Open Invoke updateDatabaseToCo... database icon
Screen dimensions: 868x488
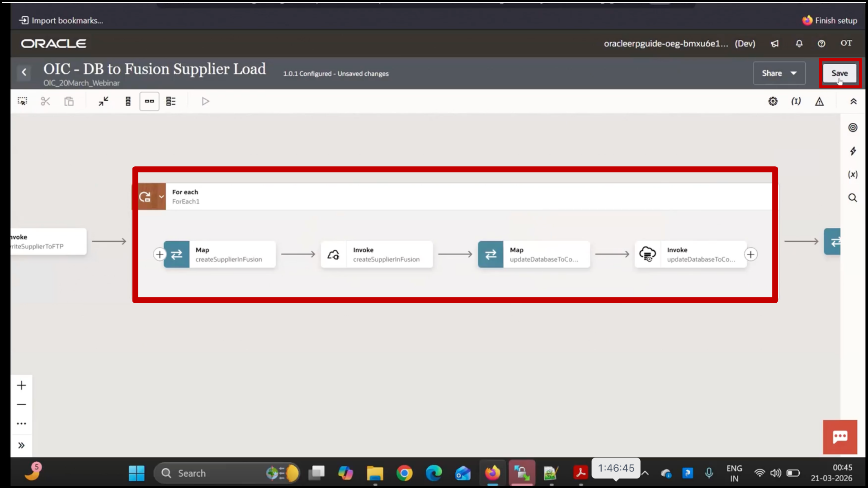tap(647, 254)
